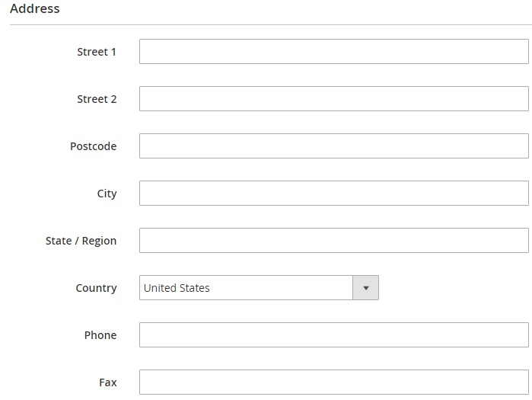Open the Country dropdown menu
The image size is (532, 400).
[259, 288]
